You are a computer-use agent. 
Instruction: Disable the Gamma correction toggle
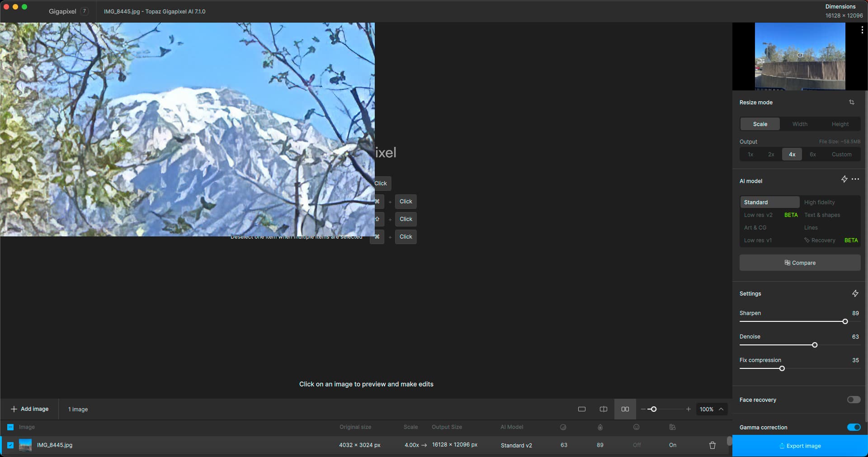point(854,427)
